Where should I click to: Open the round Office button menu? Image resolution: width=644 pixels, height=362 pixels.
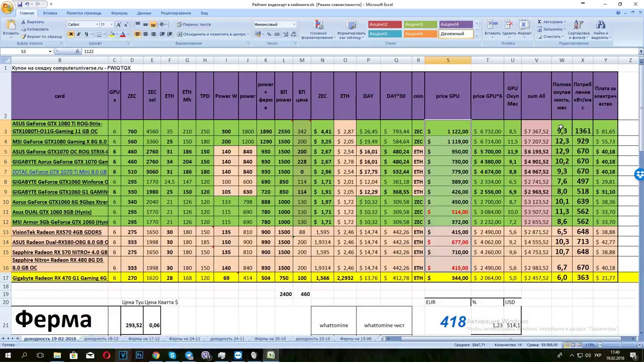coord(7,7)
